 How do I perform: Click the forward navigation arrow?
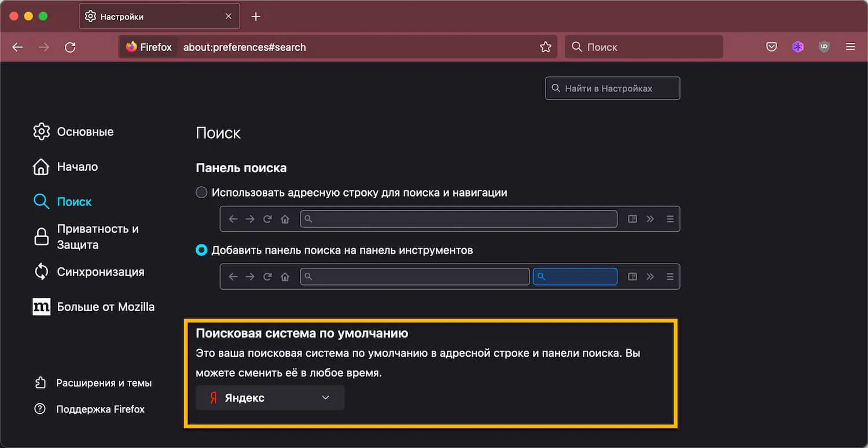coord(44,47)
